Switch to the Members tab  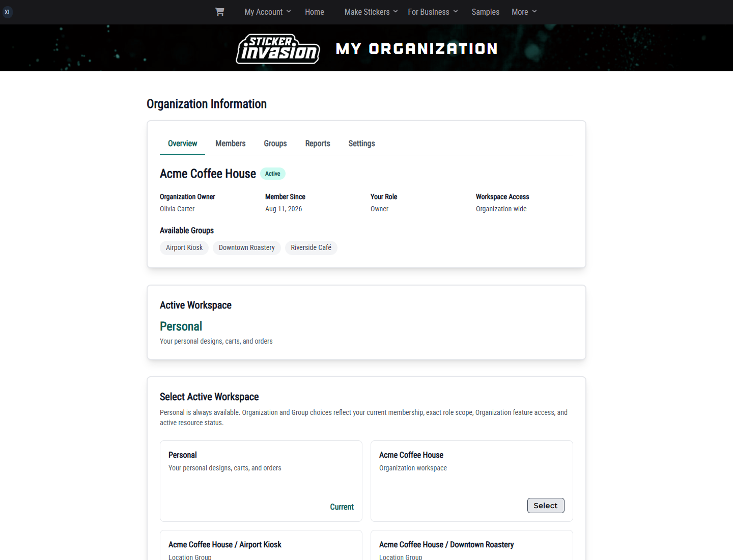(x=231, y=144)
